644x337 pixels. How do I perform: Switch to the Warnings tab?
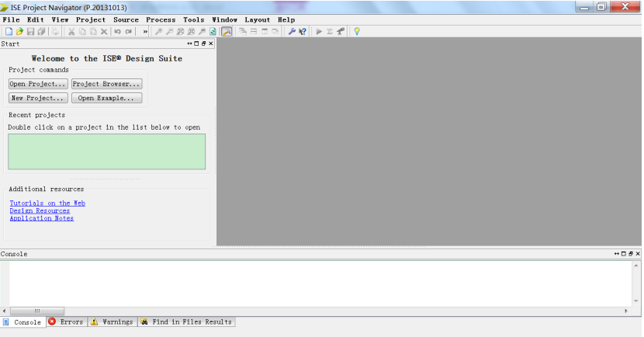pyautogui.click(x=113, y=321)
